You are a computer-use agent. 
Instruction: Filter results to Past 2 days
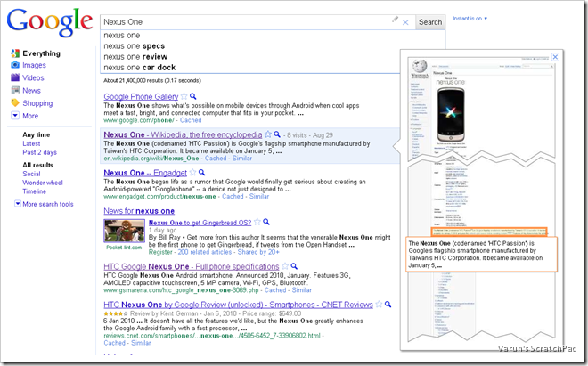pyautogui.click(x=40, y=152)
